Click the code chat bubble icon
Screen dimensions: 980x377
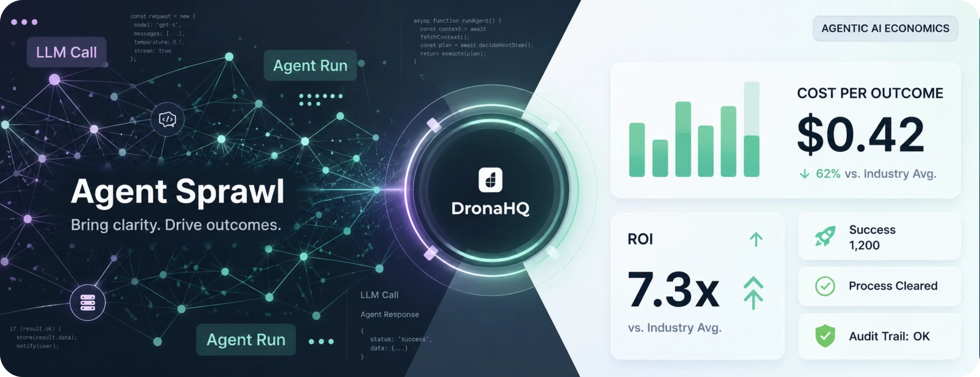(167, 120)
